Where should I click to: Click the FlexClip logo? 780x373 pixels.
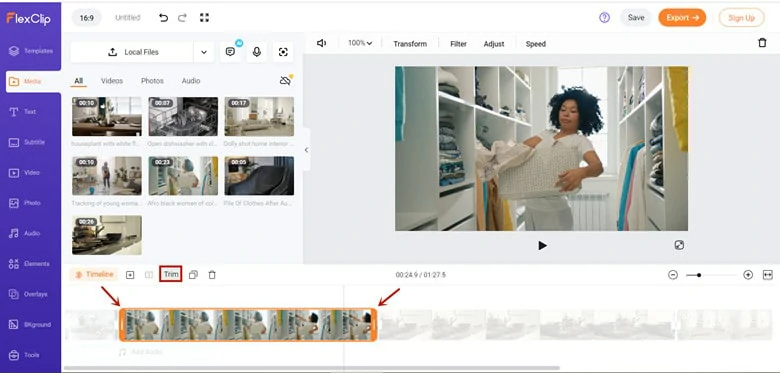coord(29,19)
